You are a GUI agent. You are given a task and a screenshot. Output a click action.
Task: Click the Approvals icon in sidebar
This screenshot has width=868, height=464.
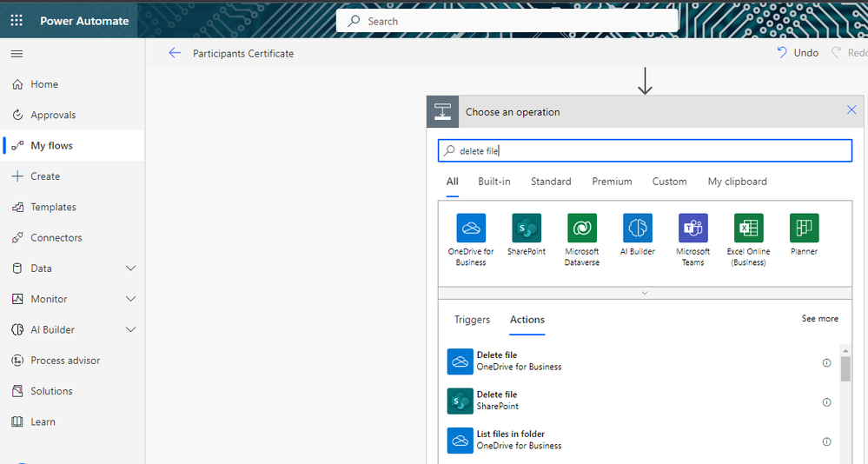pos(17,115)
